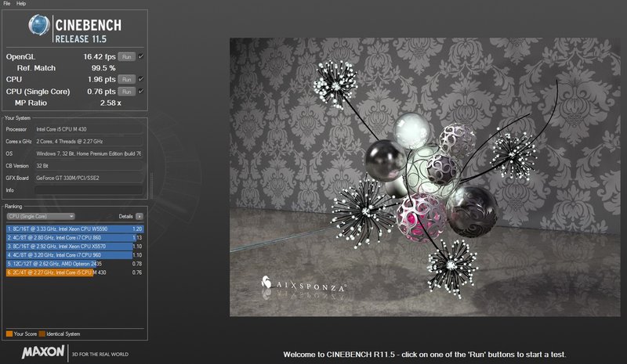Open the ranking CPU (Single Core) dropdown

pos(41,216)
